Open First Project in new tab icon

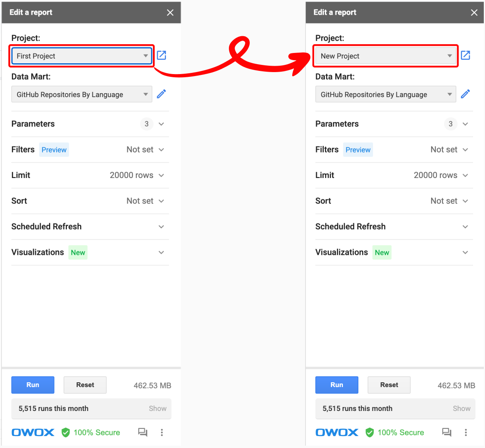(161, 55)
